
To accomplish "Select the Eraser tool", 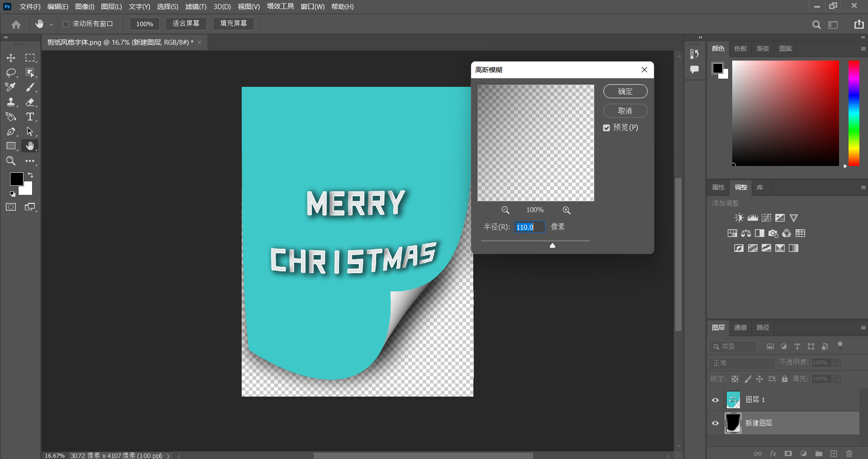I will coord(30,102).
